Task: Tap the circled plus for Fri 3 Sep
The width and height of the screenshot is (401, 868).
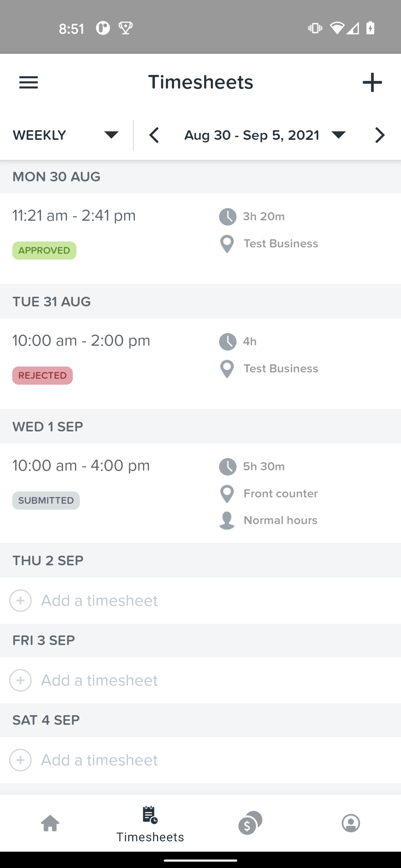Action: coord(20,680)
